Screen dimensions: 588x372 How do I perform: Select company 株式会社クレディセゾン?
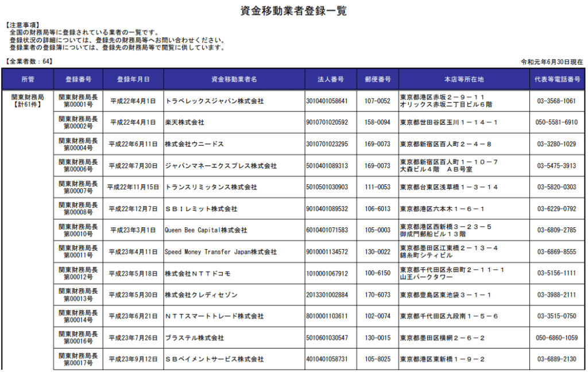click(202, 295)
